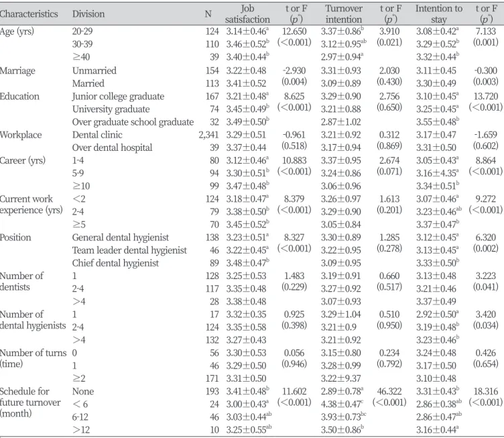504x438 pixels.
Task: Select the "Education" characteristic label
Action: coord(19,96)
